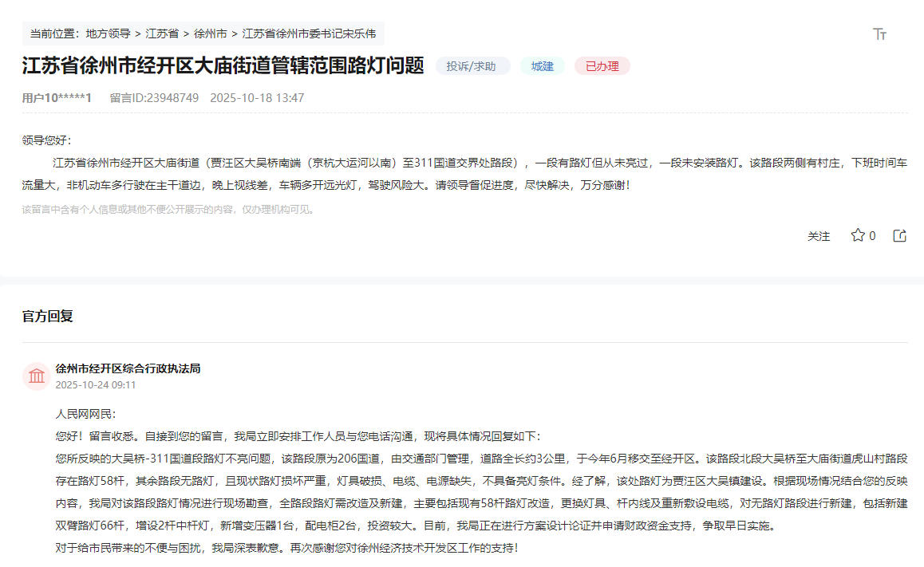Image resolution: width=924 pixels, height=567 pixels.
Task: Click the 徐州市经开区综合行政执法局 agency name
Action: click(x=128, y=368)
